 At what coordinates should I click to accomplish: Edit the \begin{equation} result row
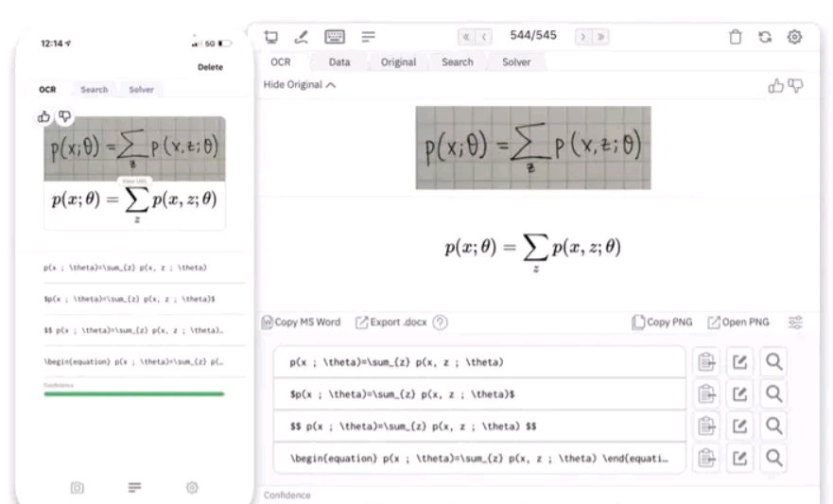739,458
